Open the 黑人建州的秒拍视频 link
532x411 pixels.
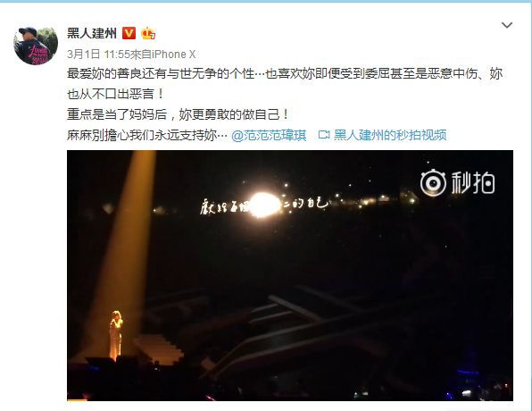point(390,135)
